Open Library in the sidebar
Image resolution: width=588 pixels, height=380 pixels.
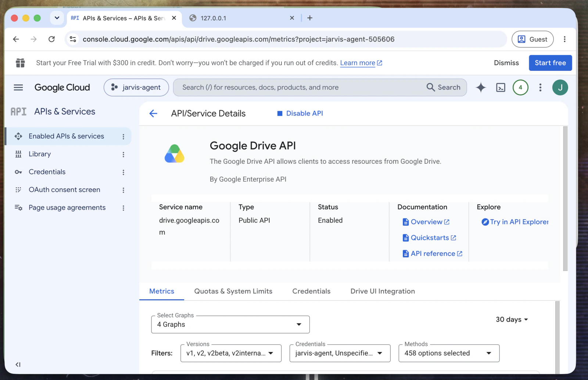point(40,154)
